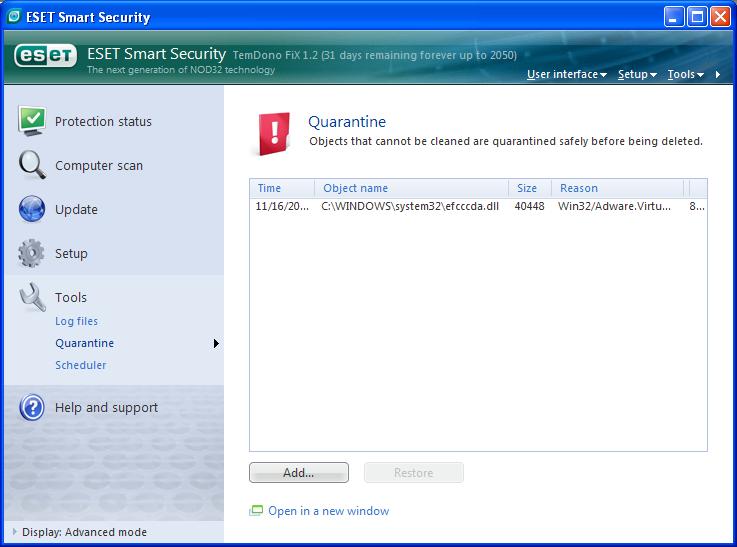Screen dimensions: 737x547
Task: Open Scheduler under Tools
Action: (81, 365)
